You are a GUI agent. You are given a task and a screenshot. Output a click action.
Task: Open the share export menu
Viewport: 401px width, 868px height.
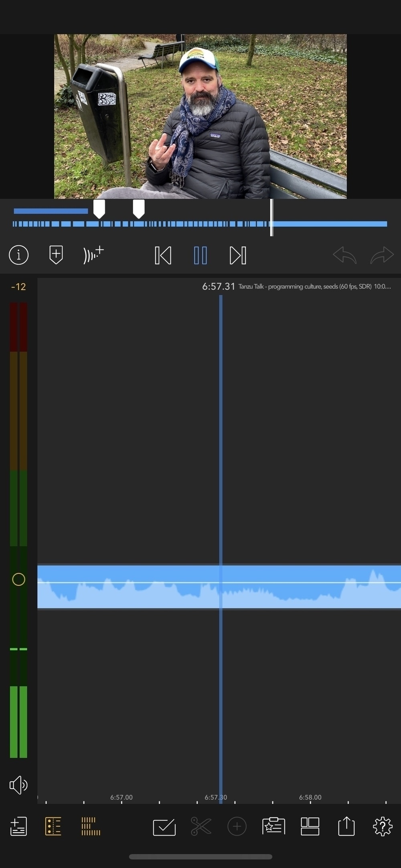click(346, 826)
